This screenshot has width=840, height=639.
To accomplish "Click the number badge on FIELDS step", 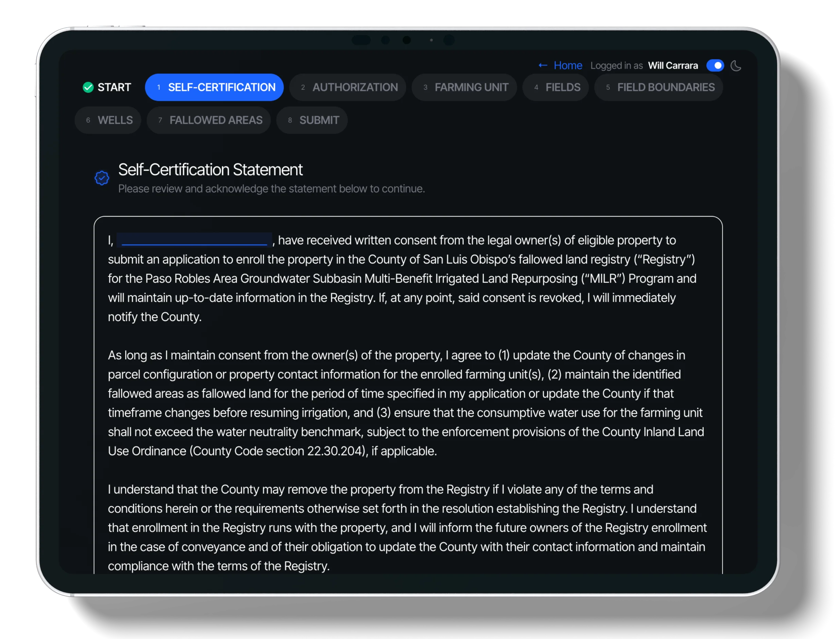I will click(536, 87).
